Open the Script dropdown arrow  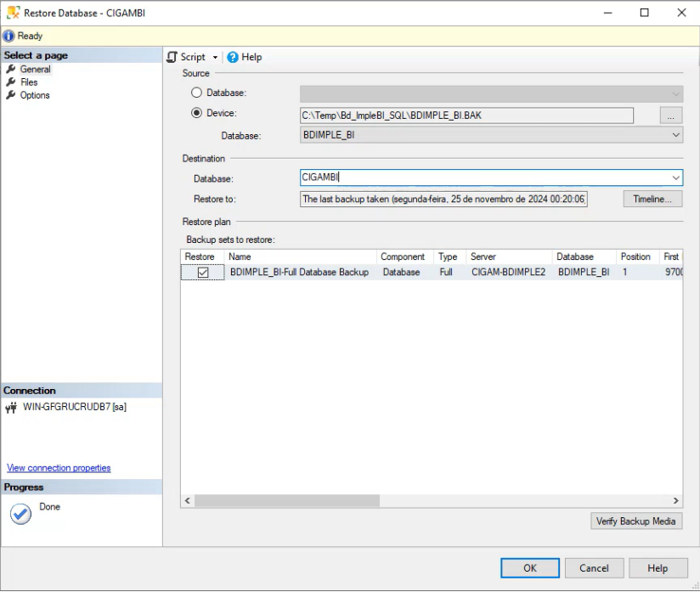pos(215,58)
